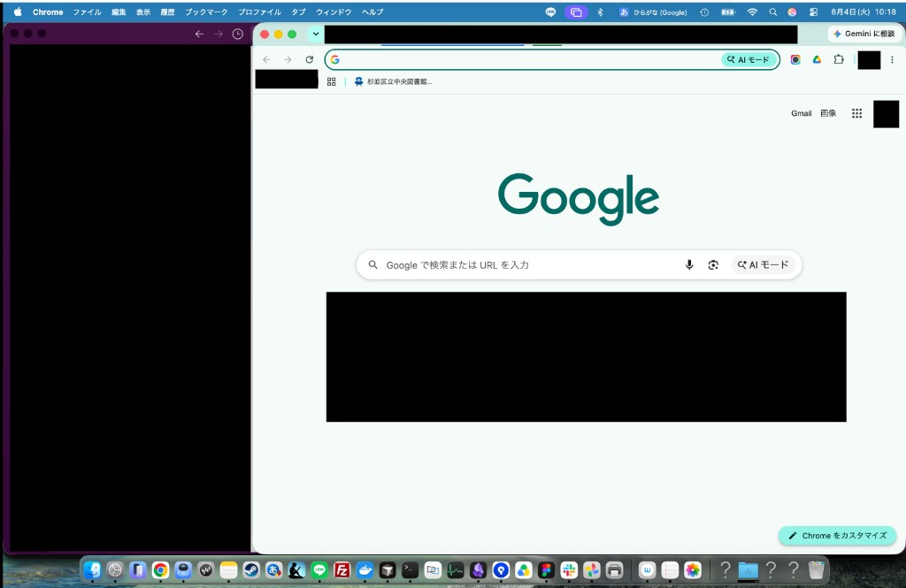This screenshot has width=906, height=588.
Task: Open the 杉並区立中央図書館 bookmark
Action: (x=394, y=81)
